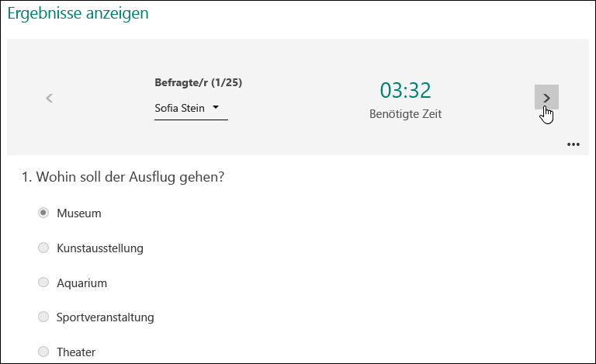Click the Theater option text

(x=76, y=352)
